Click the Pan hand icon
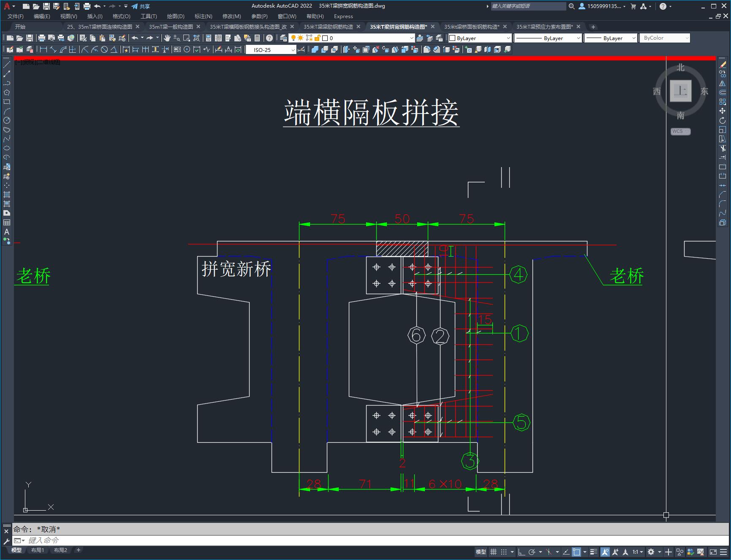 167,38
